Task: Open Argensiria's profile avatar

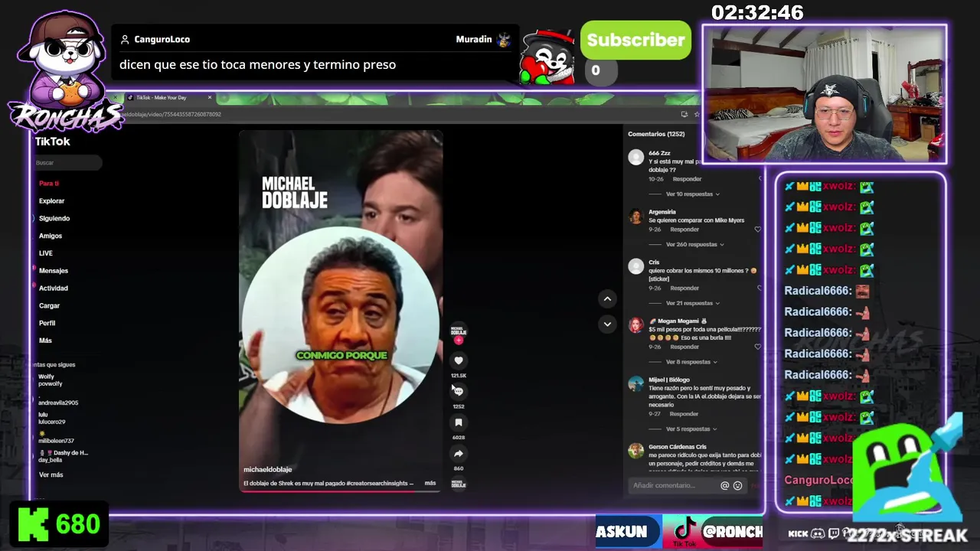Action: pyautogui.click(x=635, y=216)
